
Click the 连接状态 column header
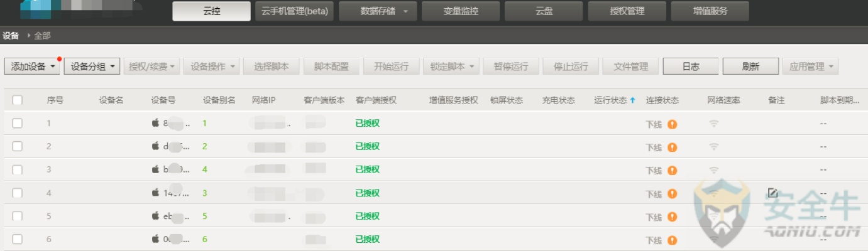click(662, 100)
